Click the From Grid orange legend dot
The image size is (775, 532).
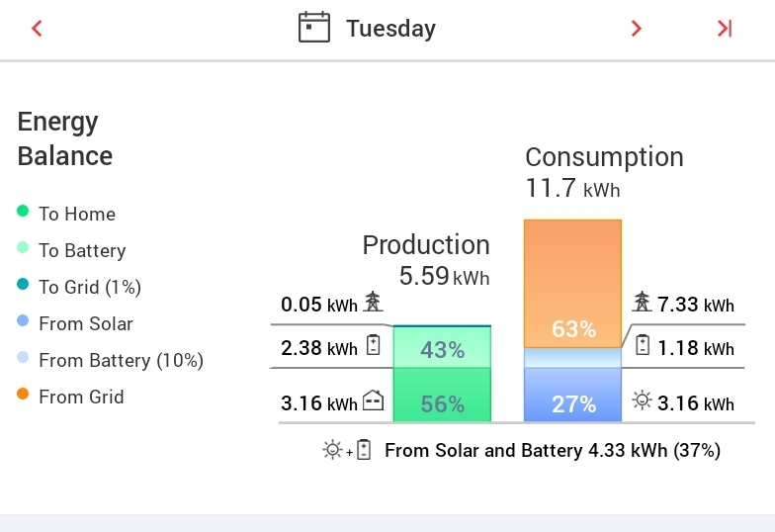23,396
